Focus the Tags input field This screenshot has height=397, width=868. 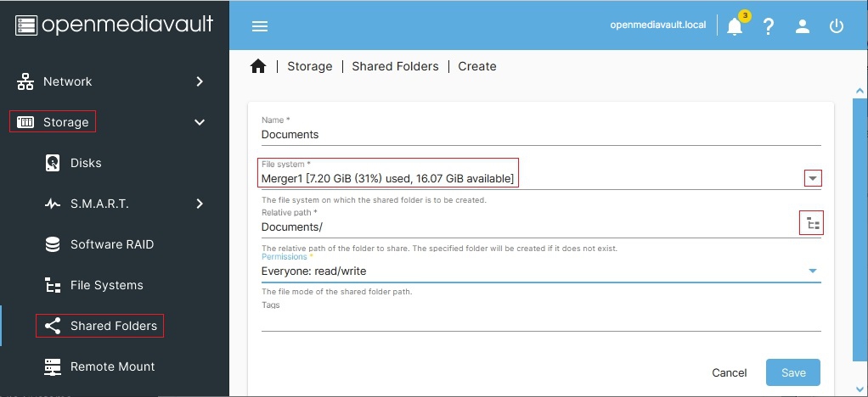pyautogui.click(x=540, y=320)
